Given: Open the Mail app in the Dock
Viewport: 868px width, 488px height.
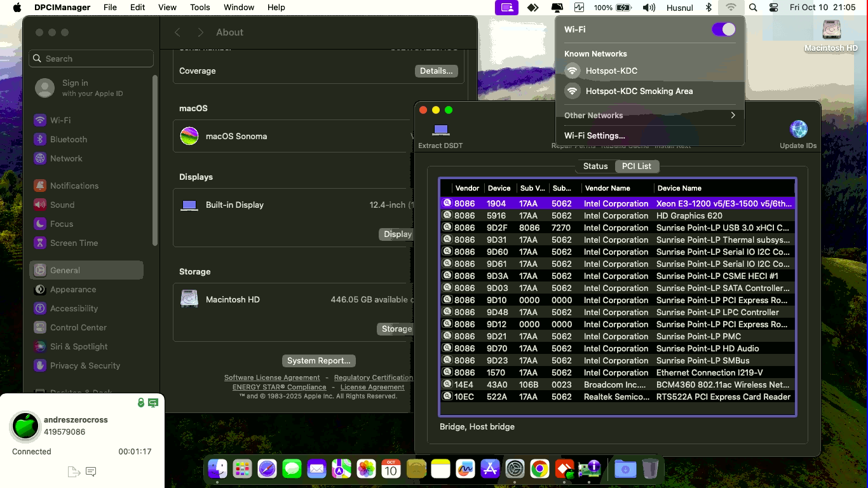Looking at the screenshot, I should click(316, 469).
